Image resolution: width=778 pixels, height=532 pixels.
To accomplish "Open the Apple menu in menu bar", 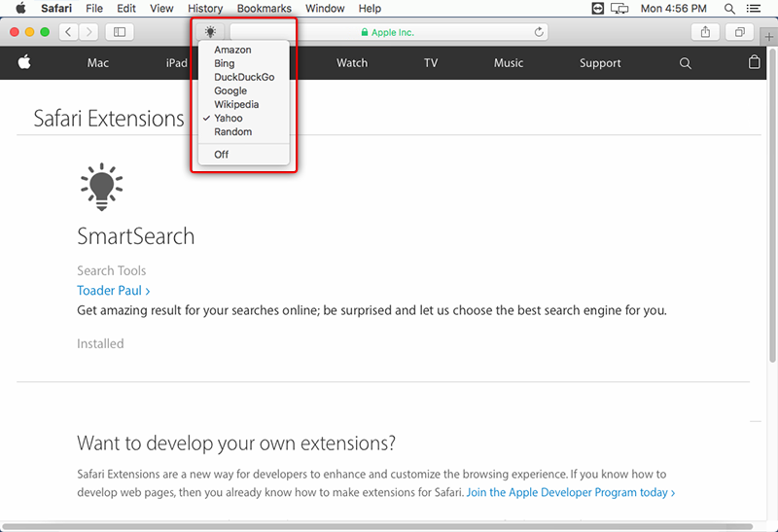I will 20,8.
